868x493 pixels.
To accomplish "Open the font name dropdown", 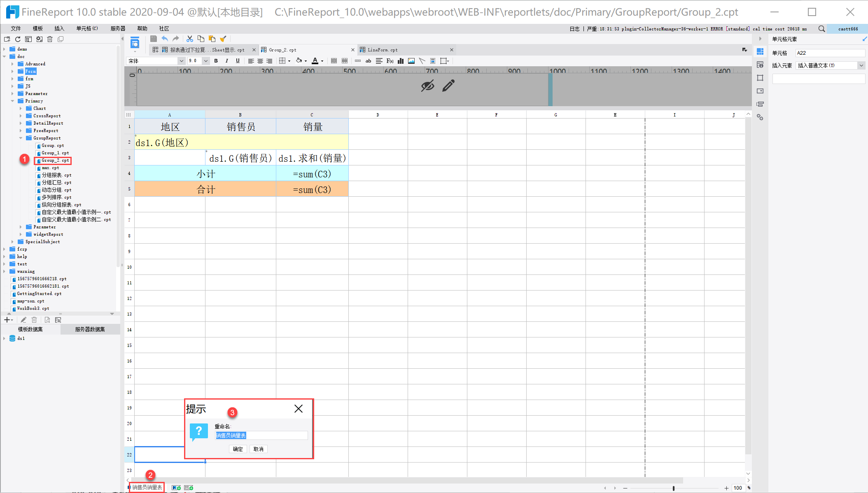I will click(x=181, y=61).
